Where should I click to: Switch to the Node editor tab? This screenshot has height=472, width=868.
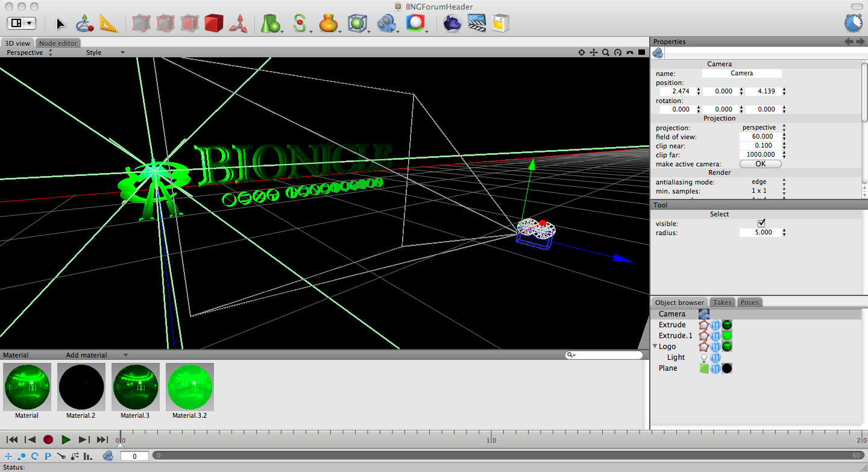click(58, 43)
